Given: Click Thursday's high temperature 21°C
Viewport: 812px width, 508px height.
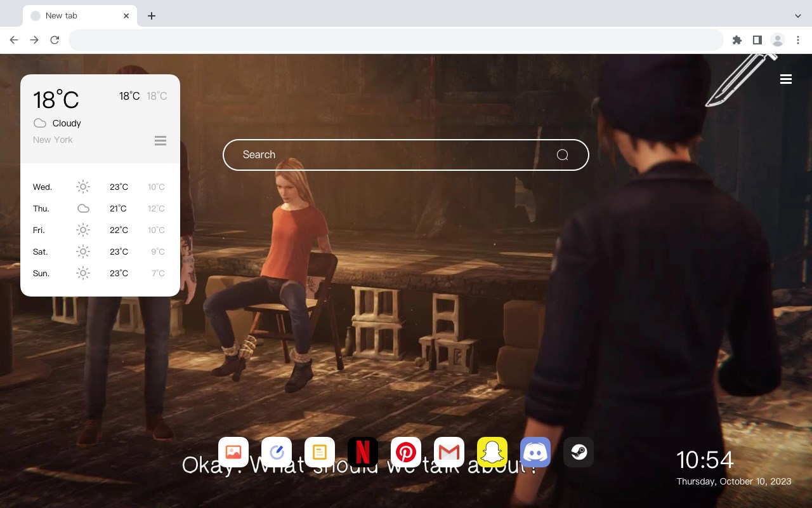Looking at the screenshot, I should pos(119,208).
